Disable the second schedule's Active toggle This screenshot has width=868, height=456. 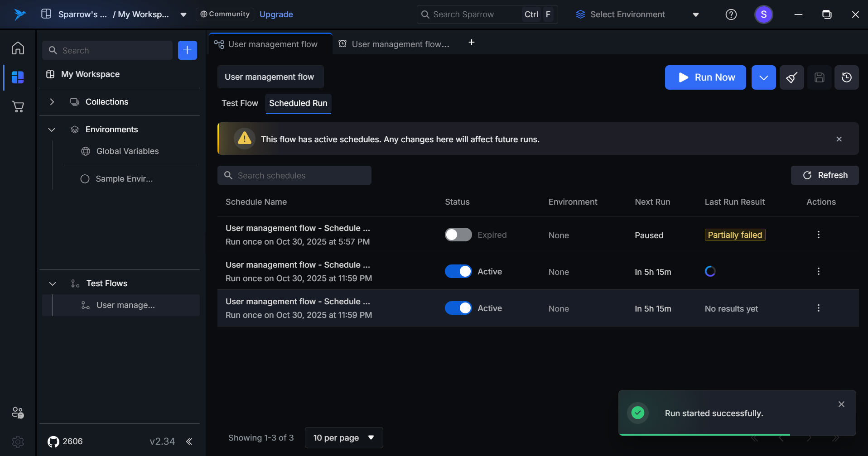pos(458,271)
